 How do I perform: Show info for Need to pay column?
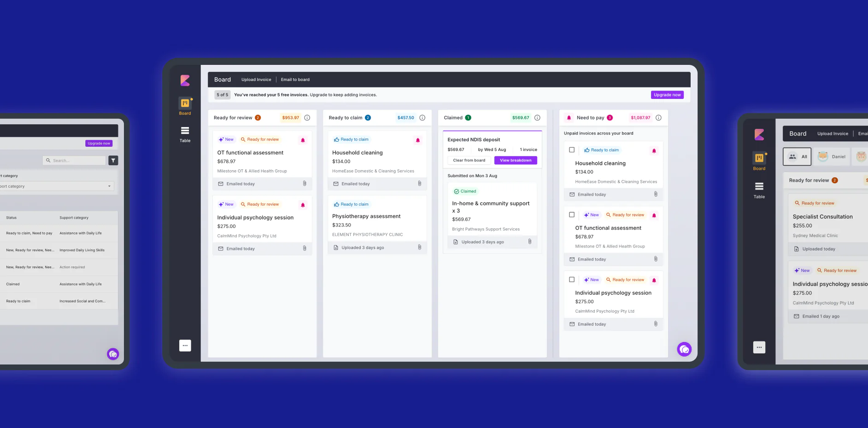click(658, 118)
